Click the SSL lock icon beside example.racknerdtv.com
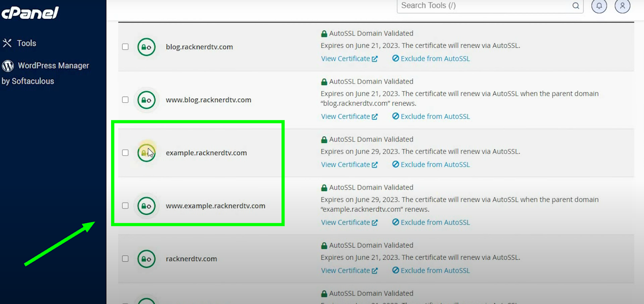644x304 pixels. pos(147,153)
